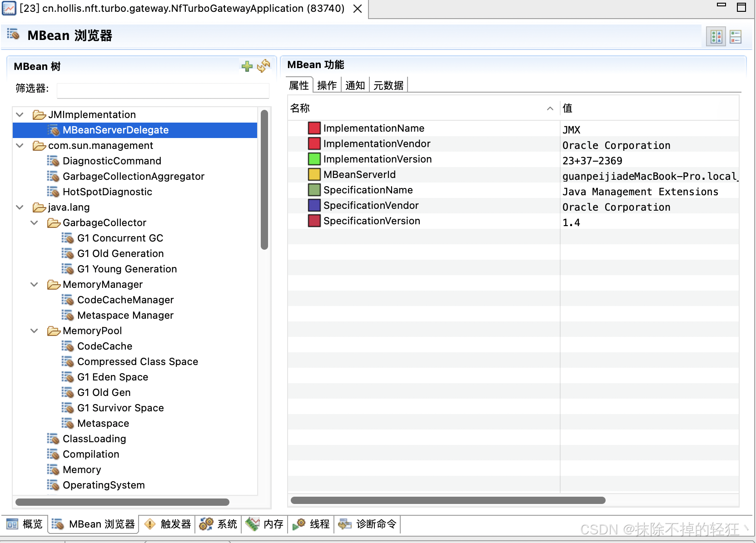The height and width of the screenshot is (543, 756).
Task: Select the G1 Old Generation collector
Action: [x=120, y=253]
